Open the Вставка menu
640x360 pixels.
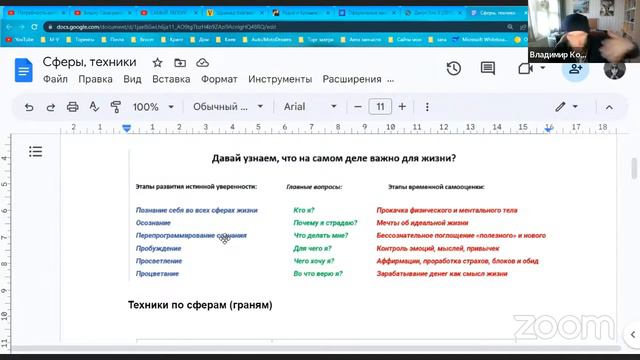pyautogui.click(x=171, y=79)
